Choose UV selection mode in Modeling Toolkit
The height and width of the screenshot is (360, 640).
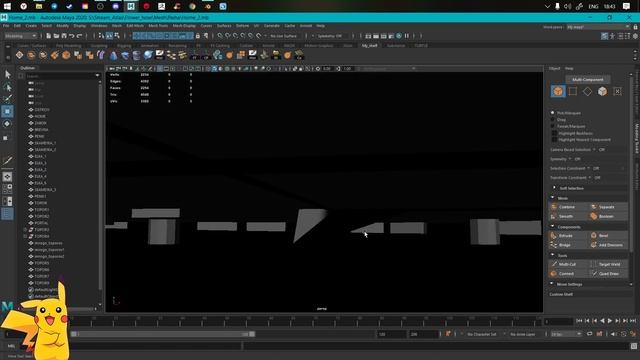pyautogui.click(x=617, y=91)
